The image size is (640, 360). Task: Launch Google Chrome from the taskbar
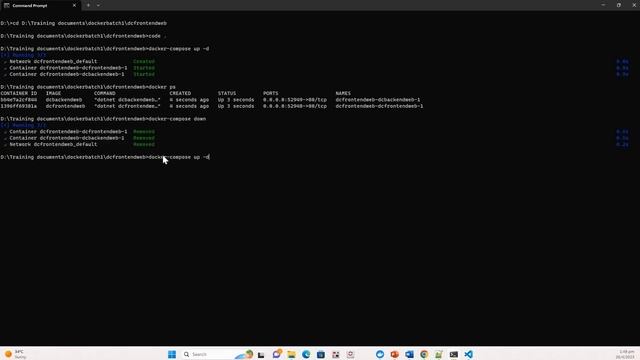pyautogui.click(x=424, y=354)
